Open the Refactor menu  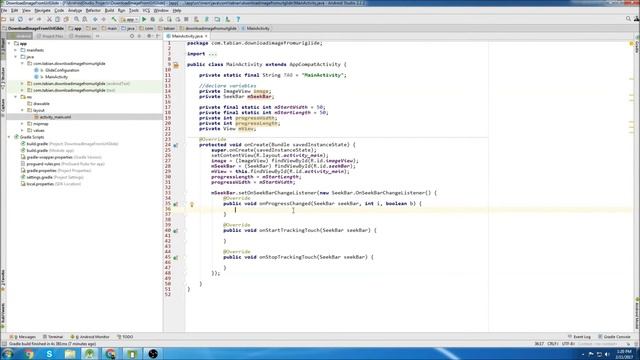point(93,10)
